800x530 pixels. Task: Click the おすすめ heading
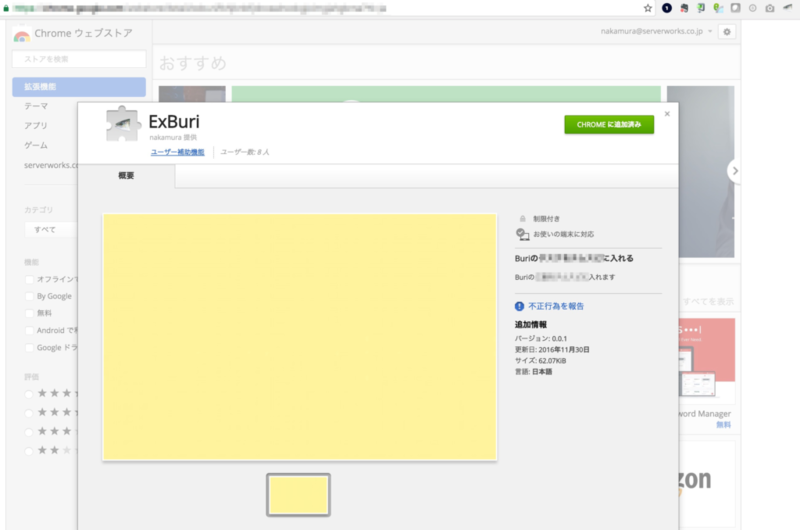(192, 63)
